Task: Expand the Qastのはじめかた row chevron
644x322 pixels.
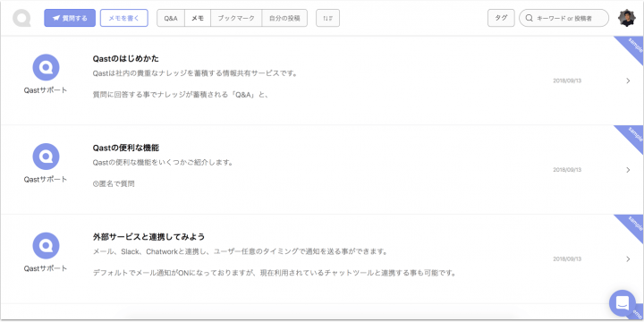Action: tap(628, 80)
